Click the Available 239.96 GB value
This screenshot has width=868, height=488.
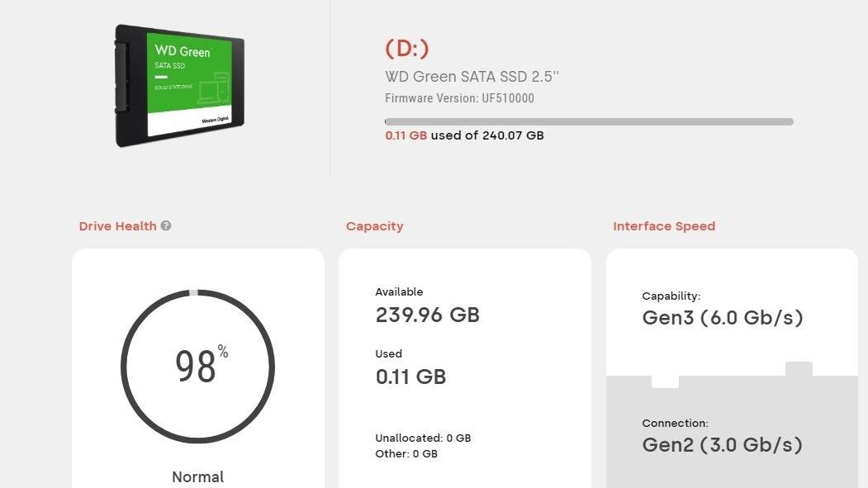pos(427,315)
